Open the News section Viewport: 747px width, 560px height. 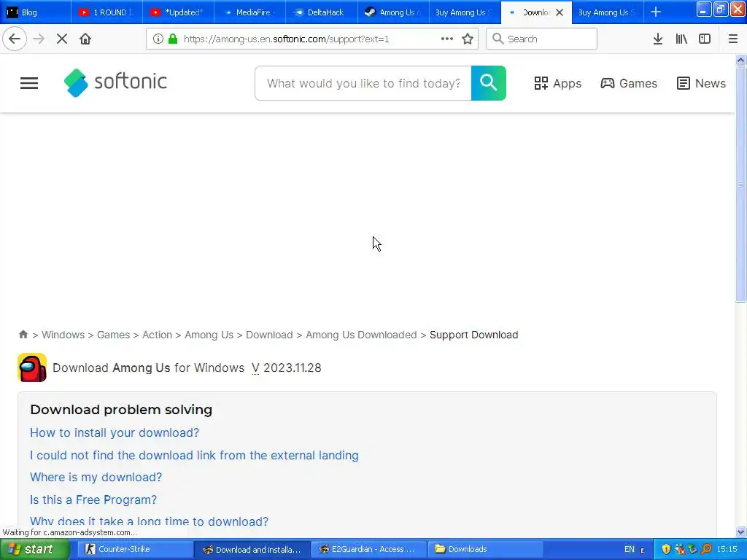(701, 83)
